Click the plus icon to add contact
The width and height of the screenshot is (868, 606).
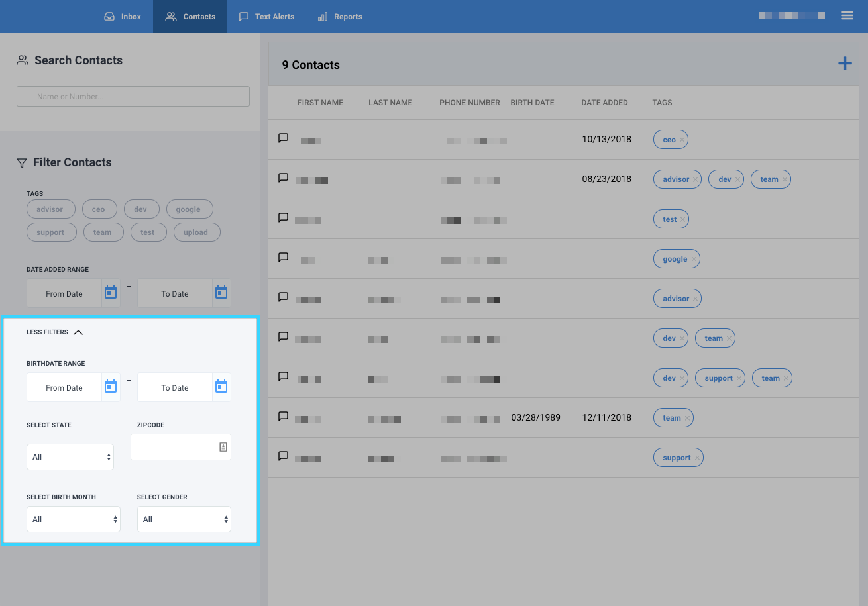click(x=845, y=64)
